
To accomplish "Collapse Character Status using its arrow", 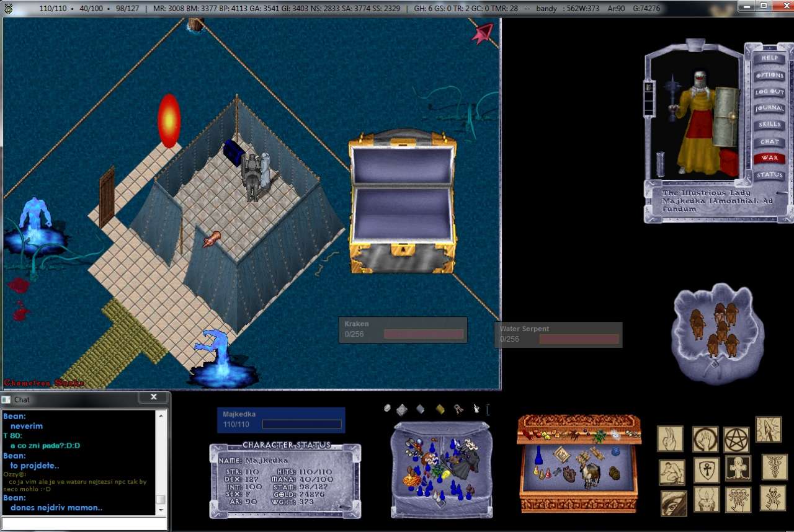I will 345,507.
